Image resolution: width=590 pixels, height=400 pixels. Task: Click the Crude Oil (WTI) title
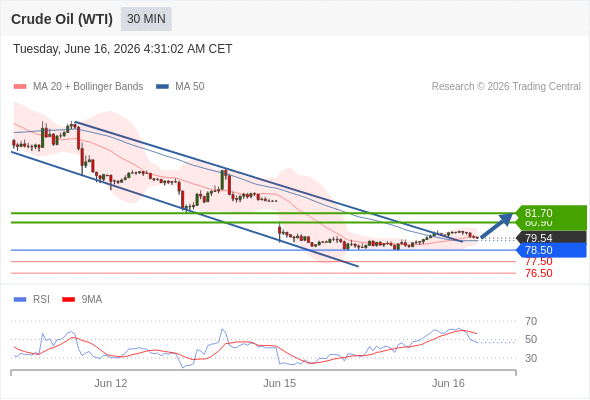(x=62, y=19)
